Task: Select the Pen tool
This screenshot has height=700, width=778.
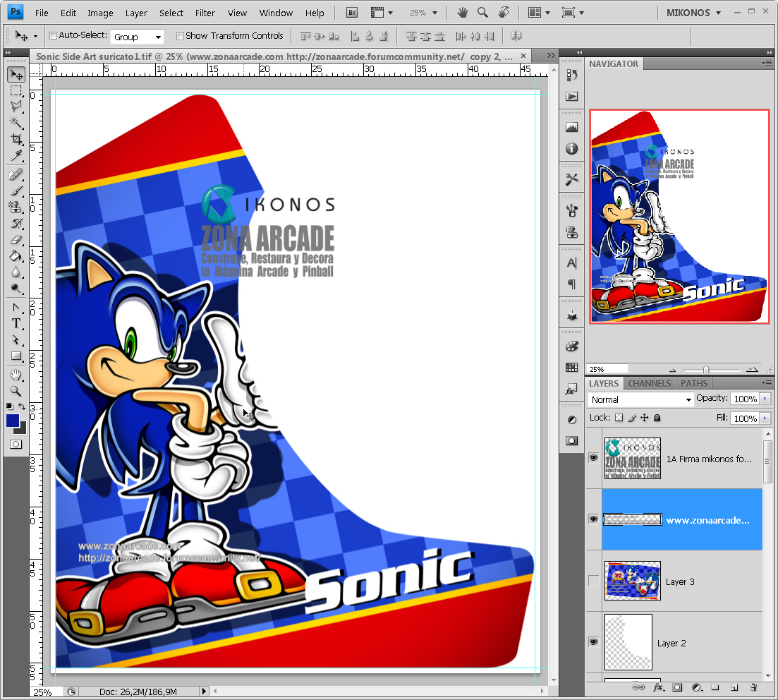Action: (x=16, y=308)
